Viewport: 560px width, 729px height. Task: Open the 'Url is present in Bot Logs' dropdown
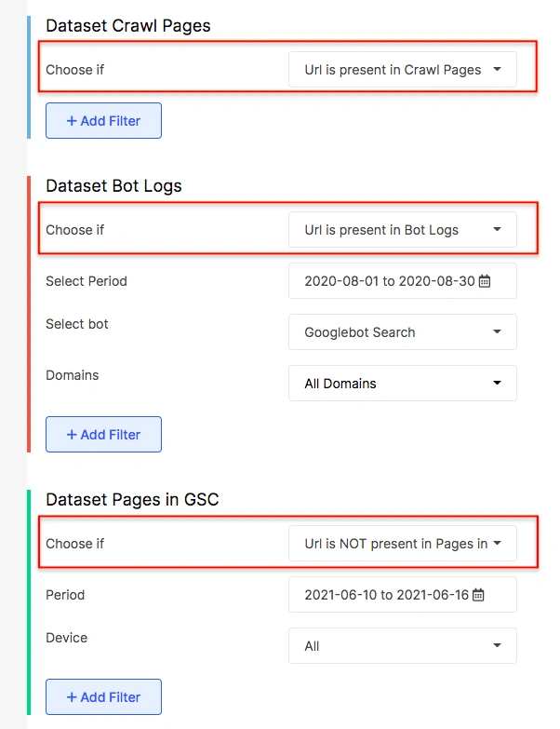pyautogui.click(x=402, y=230)
